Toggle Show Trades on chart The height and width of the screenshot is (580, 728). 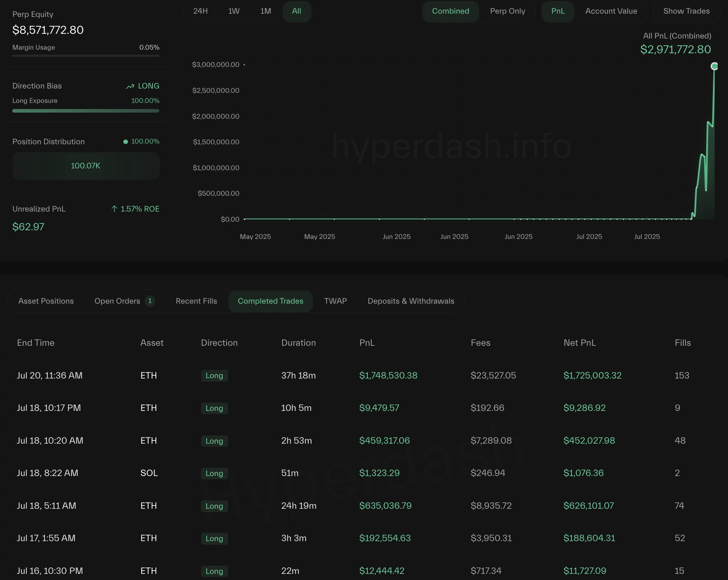pos(686,11)
